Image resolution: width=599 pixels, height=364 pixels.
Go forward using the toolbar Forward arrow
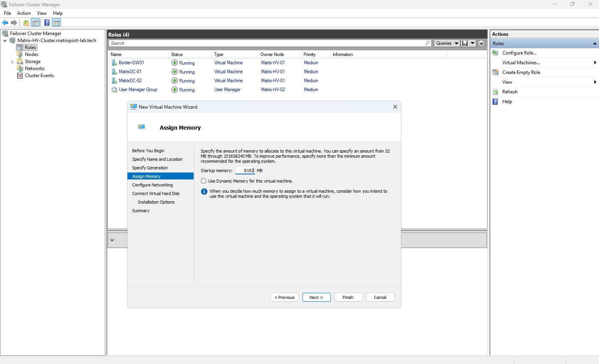pos(14,23)
